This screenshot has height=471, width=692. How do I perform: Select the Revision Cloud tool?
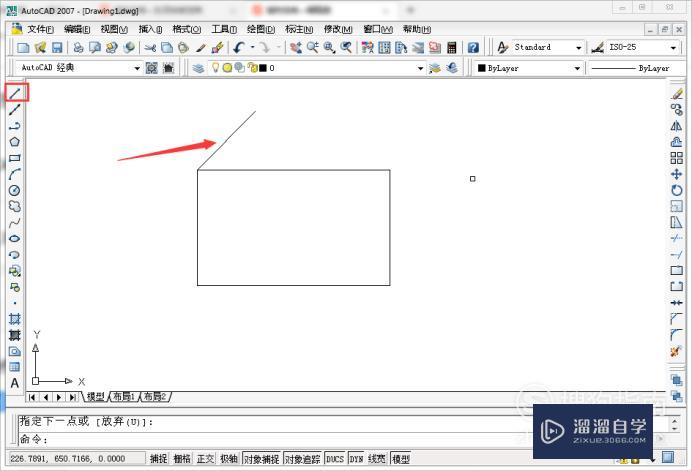(x=15, y=206)
